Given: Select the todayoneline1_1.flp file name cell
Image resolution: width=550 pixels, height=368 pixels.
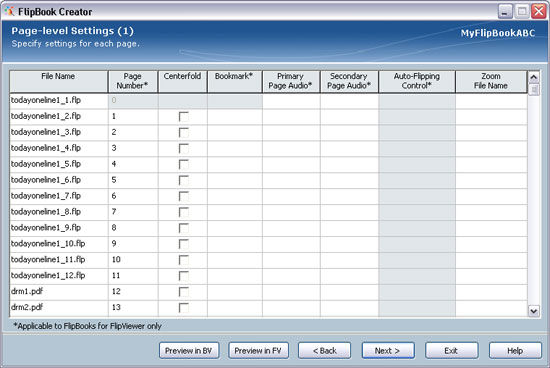Looking at the screenshot, I should [x=59, y=101].
